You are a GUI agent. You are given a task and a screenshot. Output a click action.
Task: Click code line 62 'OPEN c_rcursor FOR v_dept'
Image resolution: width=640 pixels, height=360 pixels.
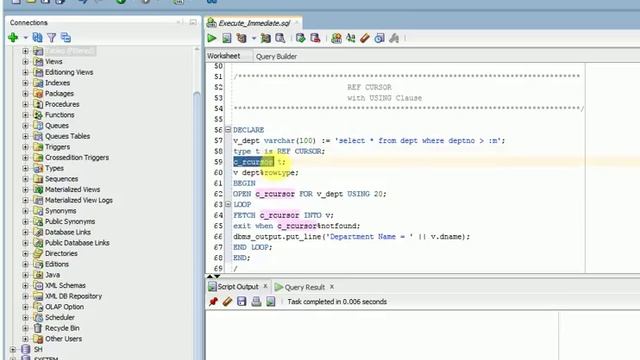click(309, 194)
